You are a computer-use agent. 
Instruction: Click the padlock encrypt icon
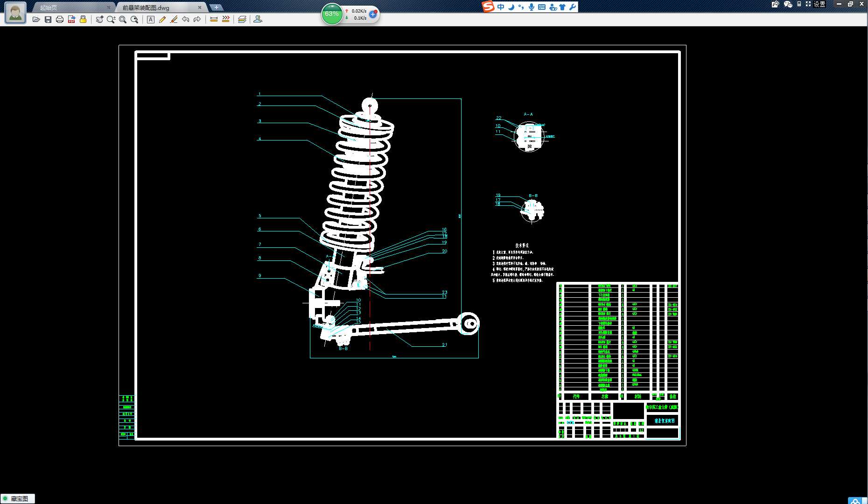click(83, 19)
